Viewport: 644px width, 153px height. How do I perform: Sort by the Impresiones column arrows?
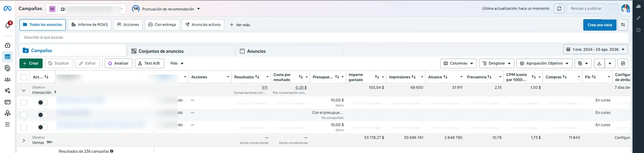413,77
